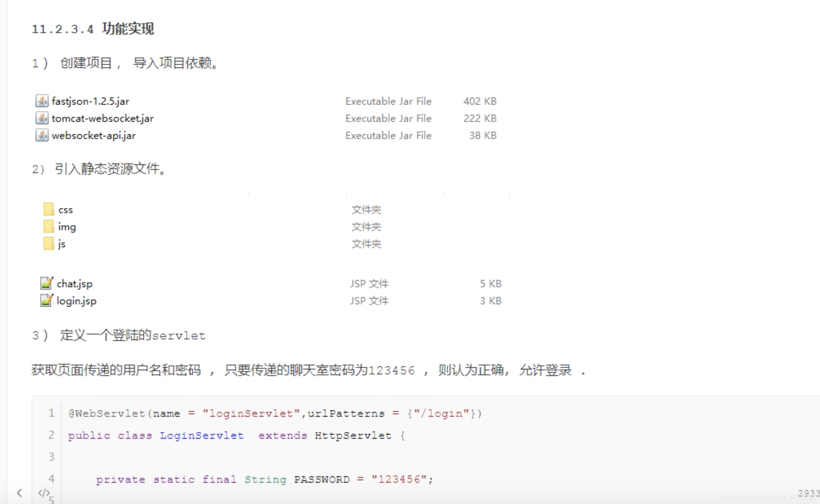Select the css folder icon
Viewport: 820px width, 504px height.
tap(49, 209)
